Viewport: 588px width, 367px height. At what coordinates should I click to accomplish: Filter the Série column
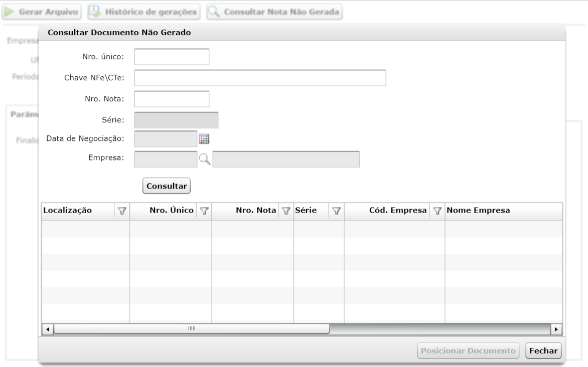336,211
